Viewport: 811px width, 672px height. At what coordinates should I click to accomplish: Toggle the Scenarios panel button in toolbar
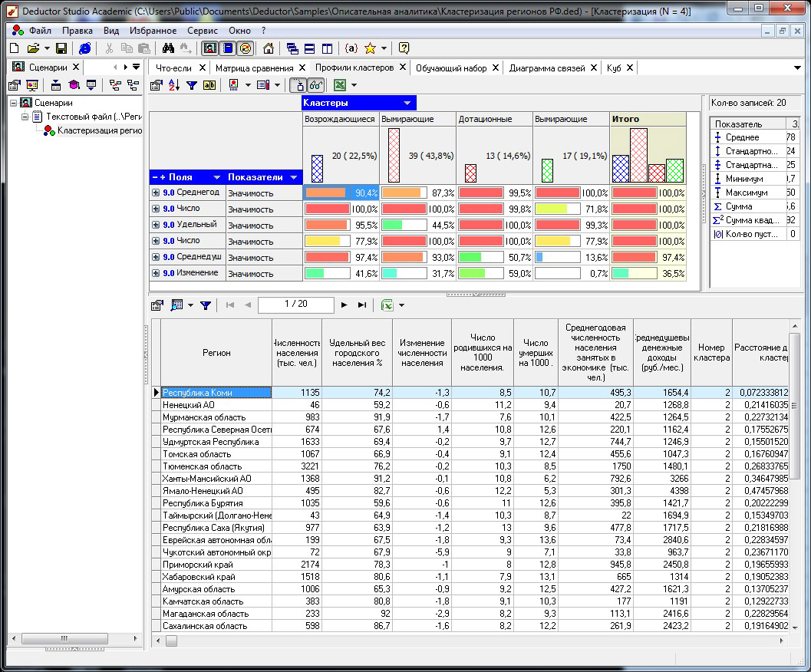click(210, 48)
